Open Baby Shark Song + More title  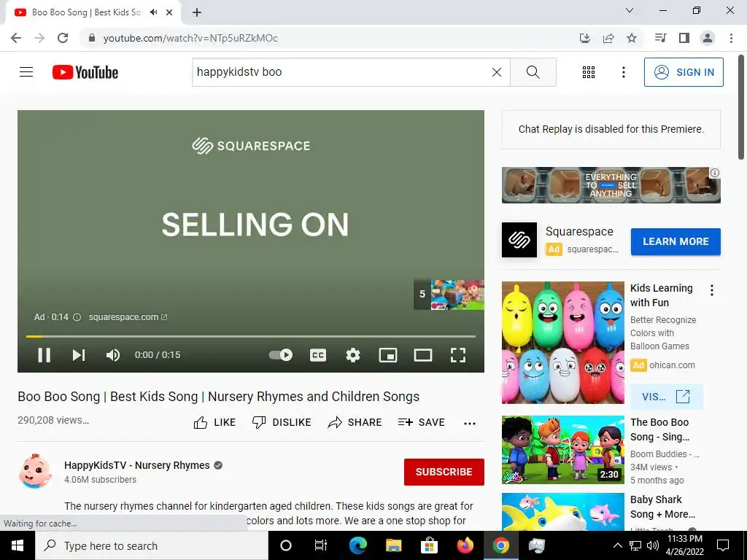[662, 507]
